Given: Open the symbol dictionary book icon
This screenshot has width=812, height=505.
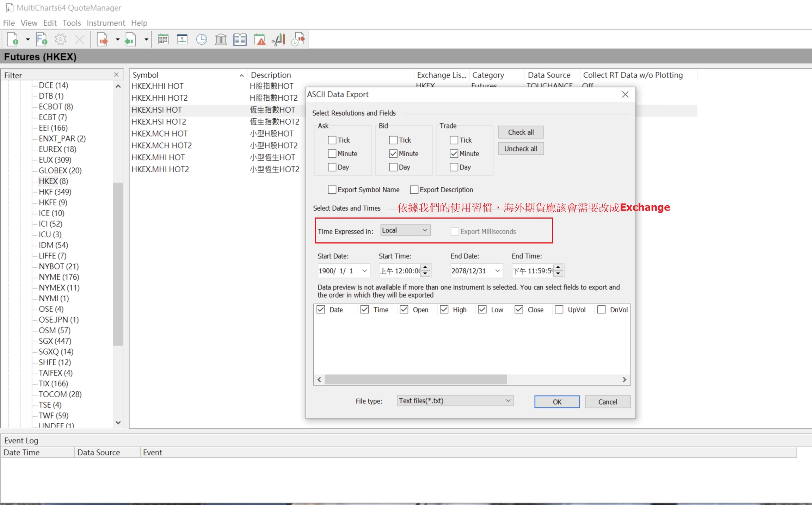Looking at the screenshot, I should (240, 39).
